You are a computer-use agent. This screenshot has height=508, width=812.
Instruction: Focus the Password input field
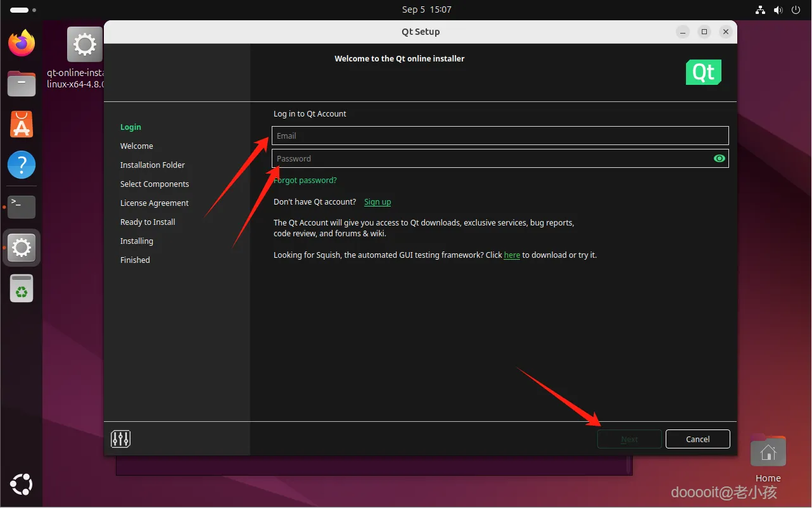[x=500, y=158]
